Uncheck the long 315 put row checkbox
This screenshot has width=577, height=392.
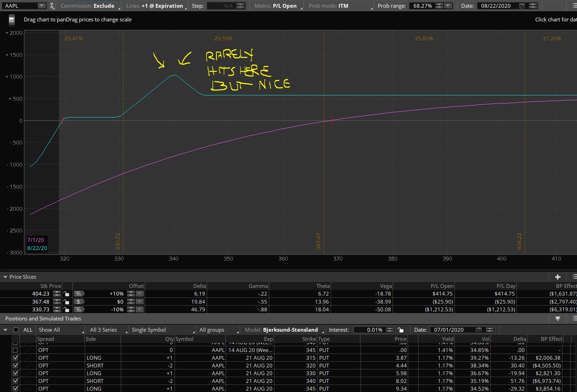pyautogui.click(x=15, y=358)
